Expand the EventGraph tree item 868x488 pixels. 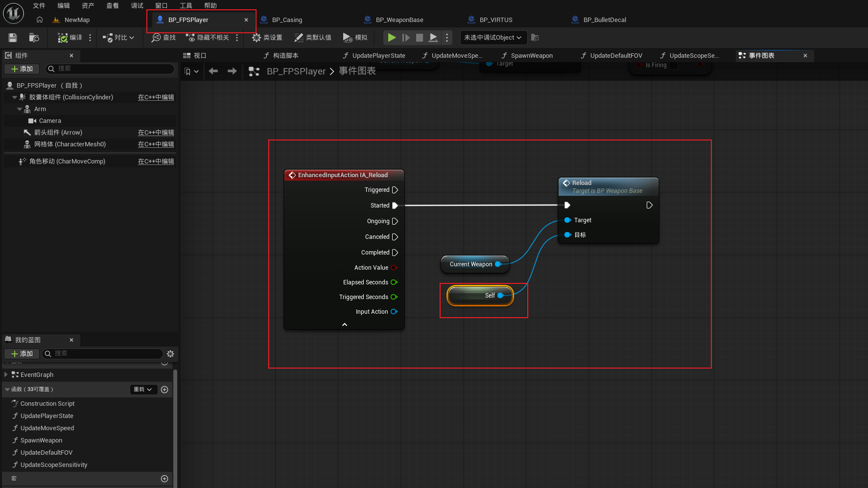5,375
